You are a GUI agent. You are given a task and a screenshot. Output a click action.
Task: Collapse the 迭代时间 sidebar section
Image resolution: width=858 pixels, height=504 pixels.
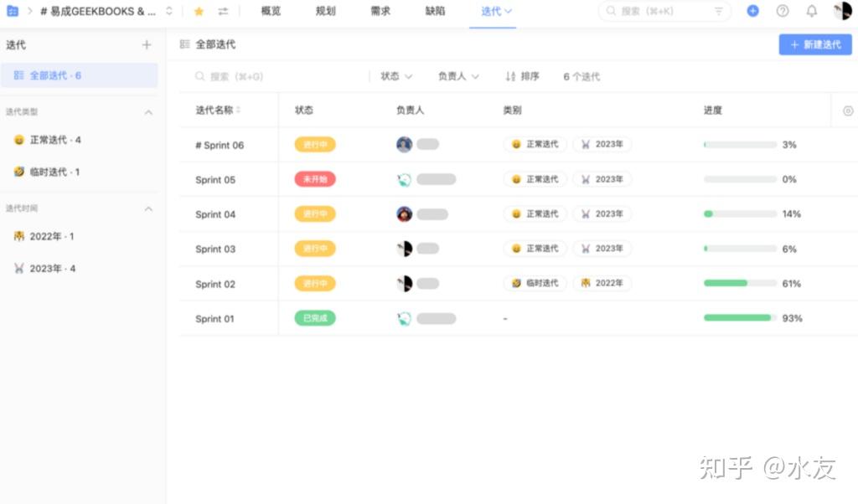pos(149,208)
